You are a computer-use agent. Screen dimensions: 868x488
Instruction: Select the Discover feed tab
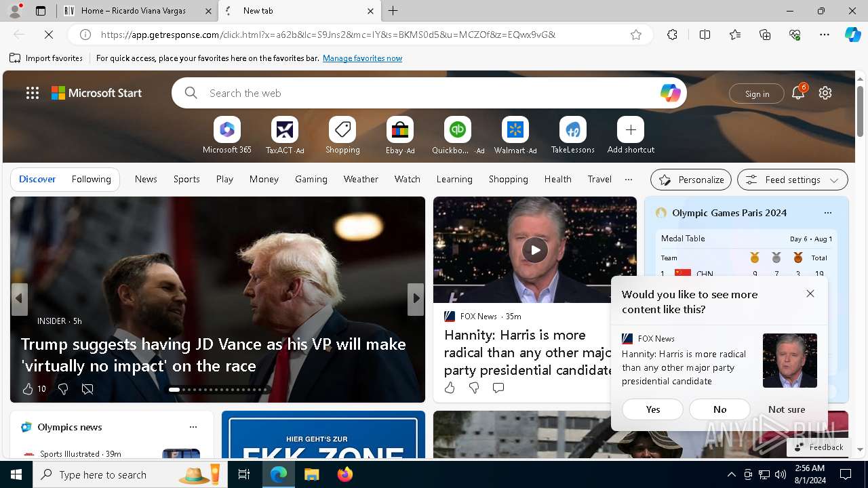(37, 179)
